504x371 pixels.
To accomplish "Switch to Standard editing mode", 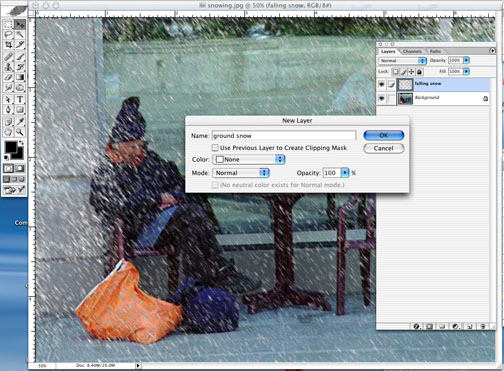I will [x=8, y=168].
